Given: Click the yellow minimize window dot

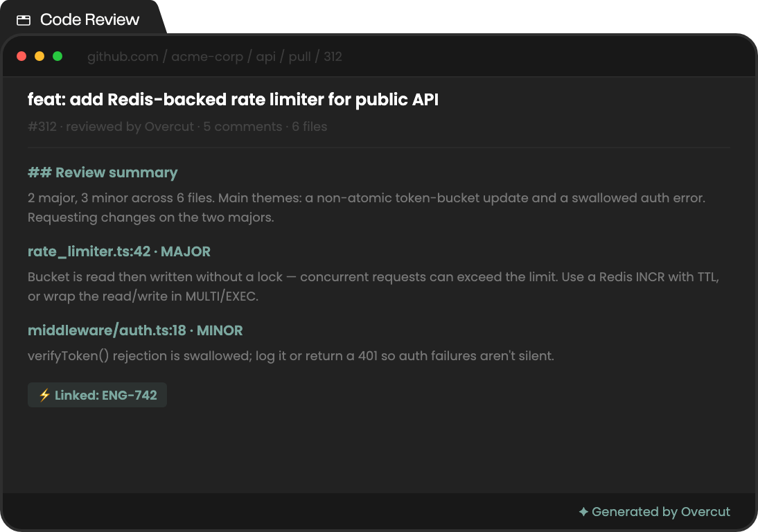Looking at the screenshot, I should point(39,56).
